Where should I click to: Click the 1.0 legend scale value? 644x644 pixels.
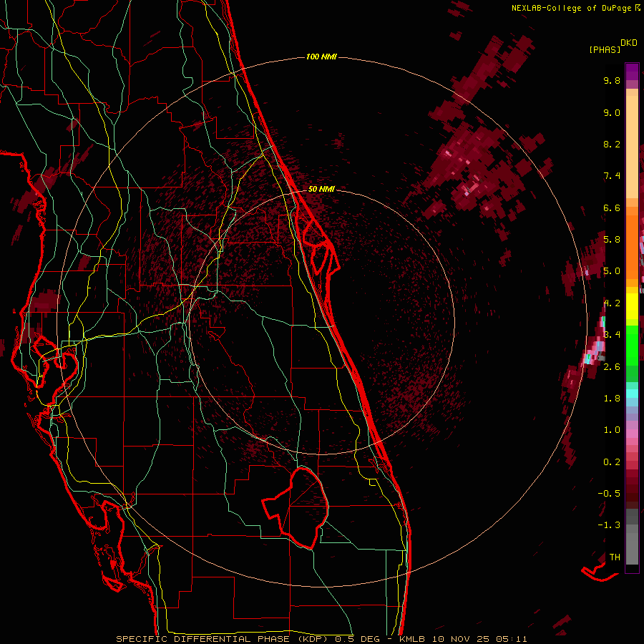click(x=612, y=430)
